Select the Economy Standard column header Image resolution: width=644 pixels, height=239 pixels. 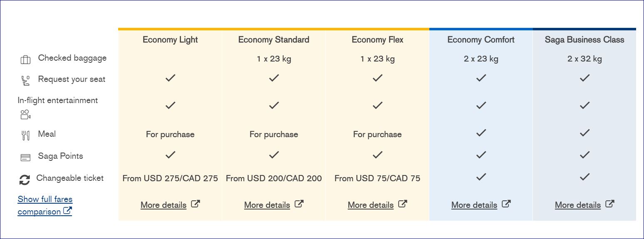(x=274, y=40)
